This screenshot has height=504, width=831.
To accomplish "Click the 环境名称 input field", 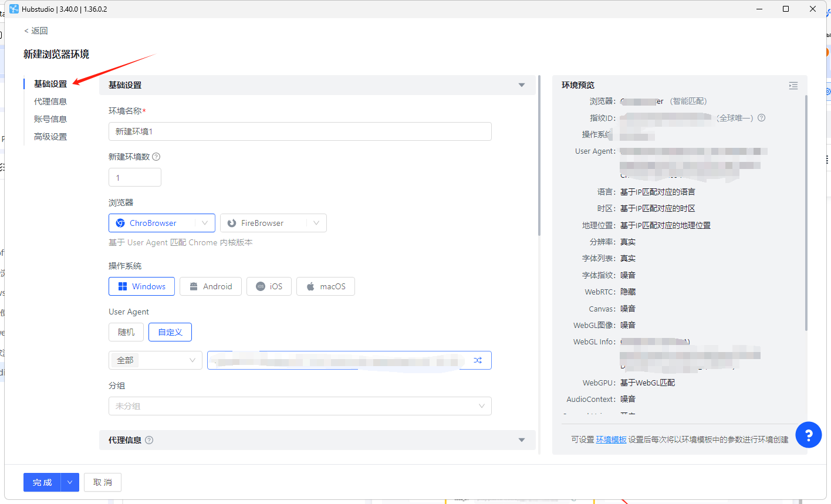I will point(299,131).
